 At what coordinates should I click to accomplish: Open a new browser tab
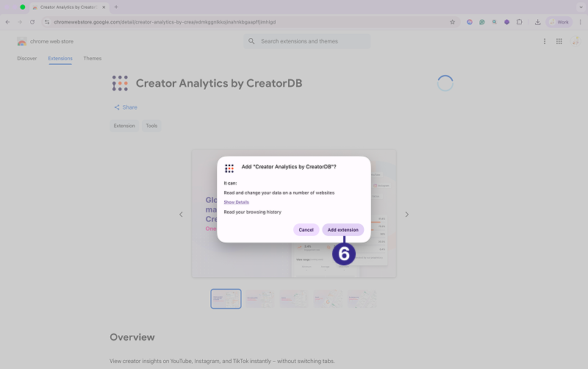click(x=116, y=7)
